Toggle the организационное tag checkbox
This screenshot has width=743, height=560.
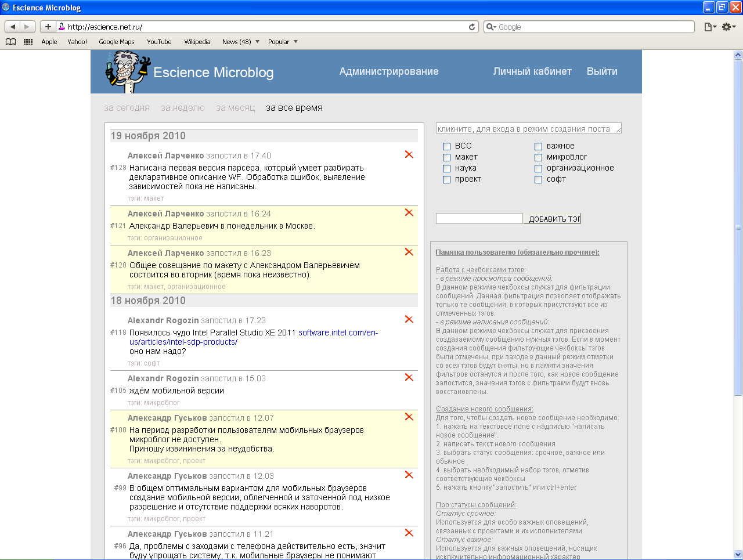tap(538, 168)
